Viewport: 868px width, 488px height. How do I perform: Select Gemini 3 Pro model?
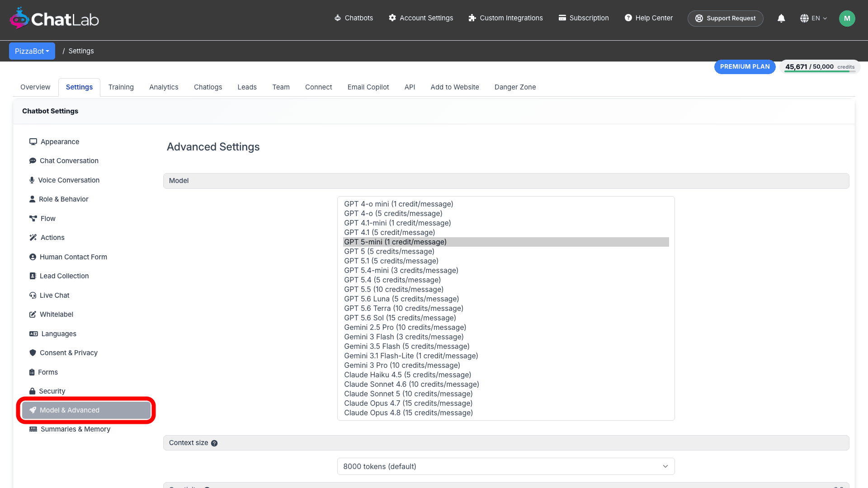pyautogui.click(x=506, y=366)
